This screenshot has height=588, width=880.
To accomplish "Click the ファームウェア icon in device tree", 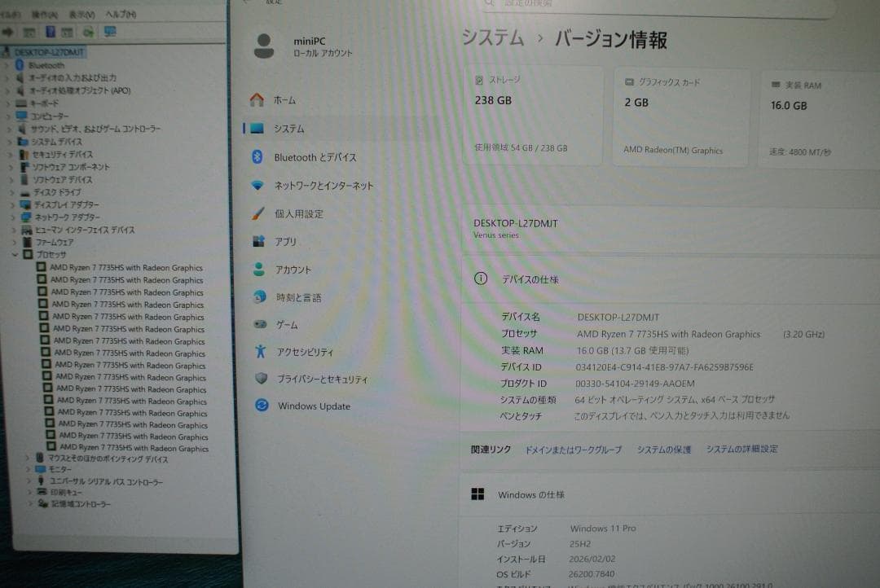I will 27,243.
